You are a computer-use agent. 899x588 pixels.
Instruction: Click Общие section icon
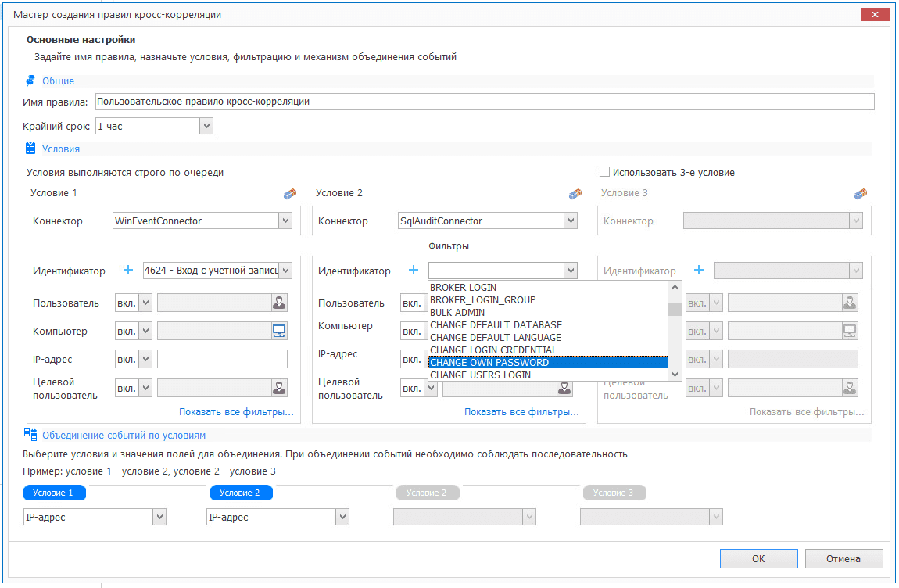(30, 81)
